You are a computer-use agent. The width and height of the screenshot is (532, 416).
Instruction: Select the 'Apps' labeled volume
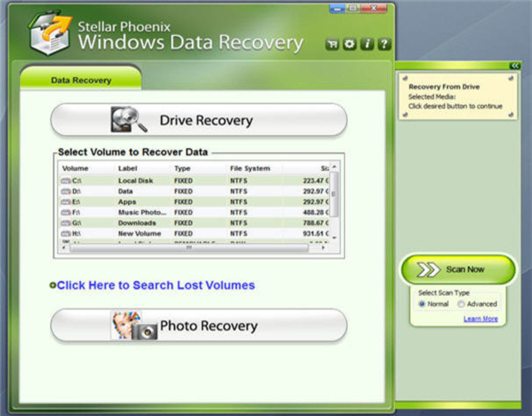[x=195, y=202]
